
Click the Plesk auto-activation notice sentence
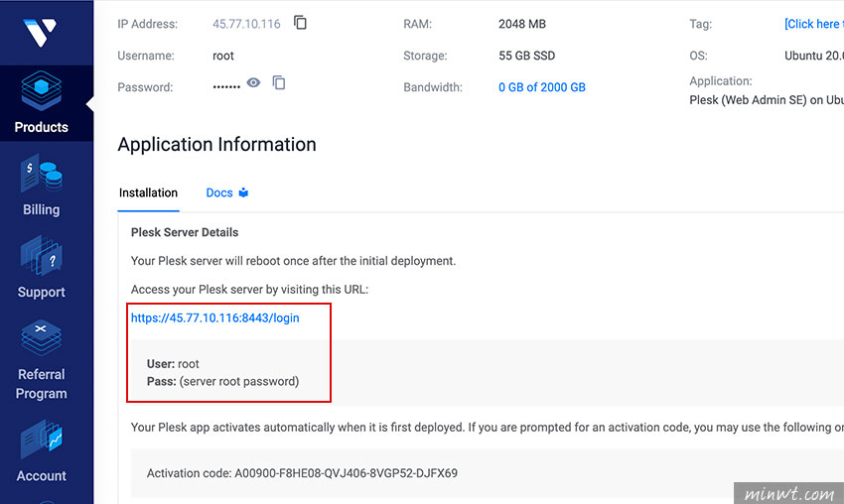pyautogui.click(x=488, y=428)
